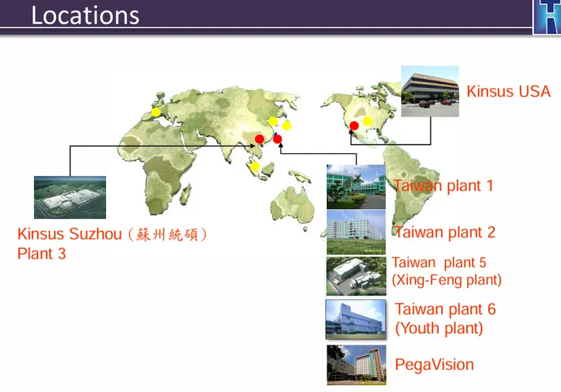Click the "(Xing-Feng plant)" text
561x392 pixels.
[447, 280]
